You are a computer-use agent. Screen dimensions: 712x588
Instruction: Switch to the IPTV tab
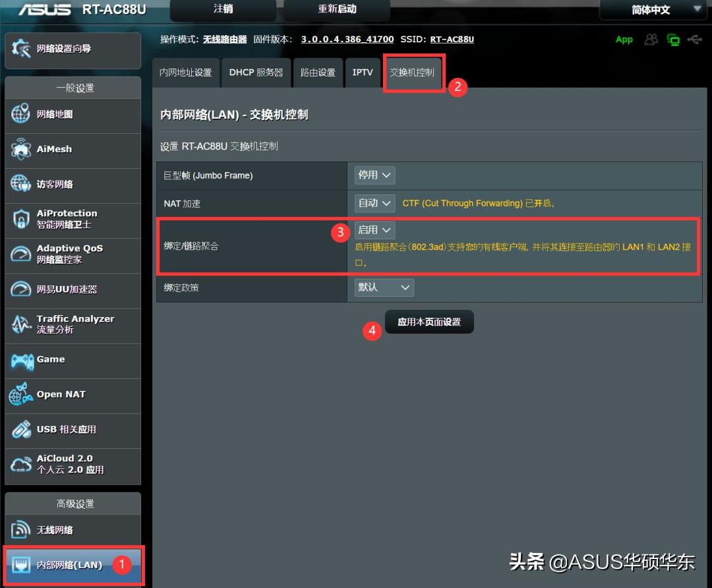point(363,73)
